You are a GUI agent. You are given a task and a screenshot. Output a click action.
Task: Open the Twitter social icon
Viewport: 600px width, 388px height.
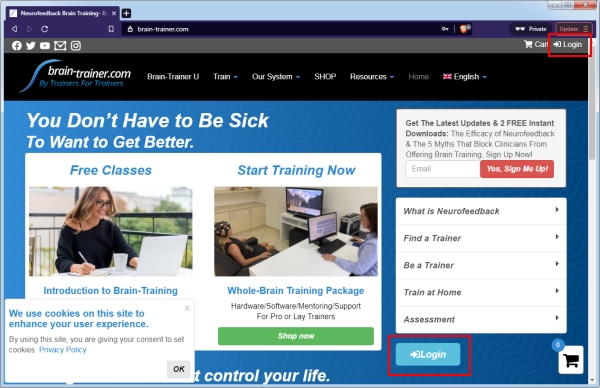tap(31, 46)
